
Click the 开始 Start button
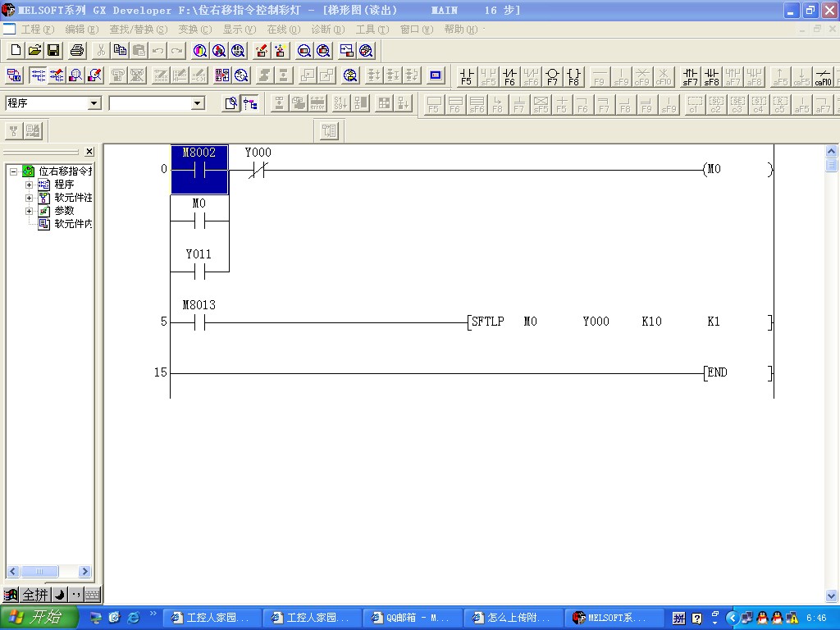(39, 618)
